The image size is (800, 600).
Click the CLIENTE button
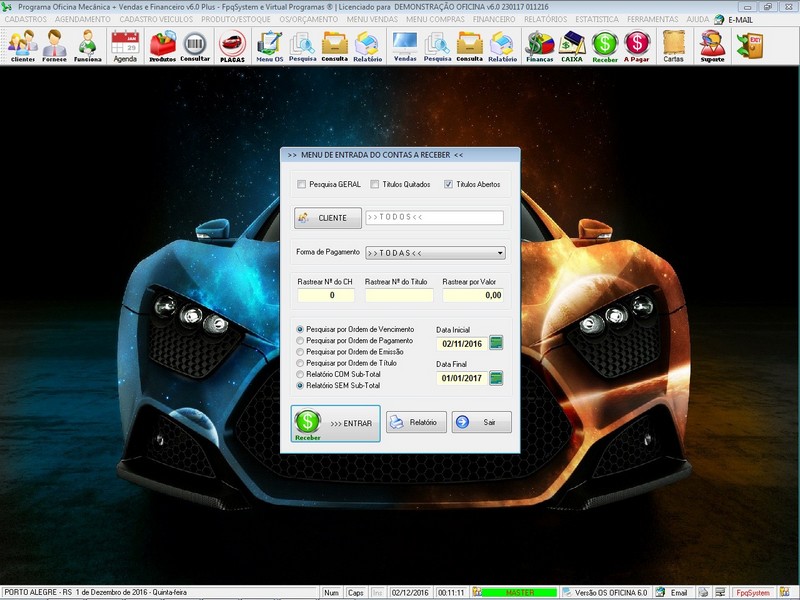pyautogui.click(x=328, y=218)
